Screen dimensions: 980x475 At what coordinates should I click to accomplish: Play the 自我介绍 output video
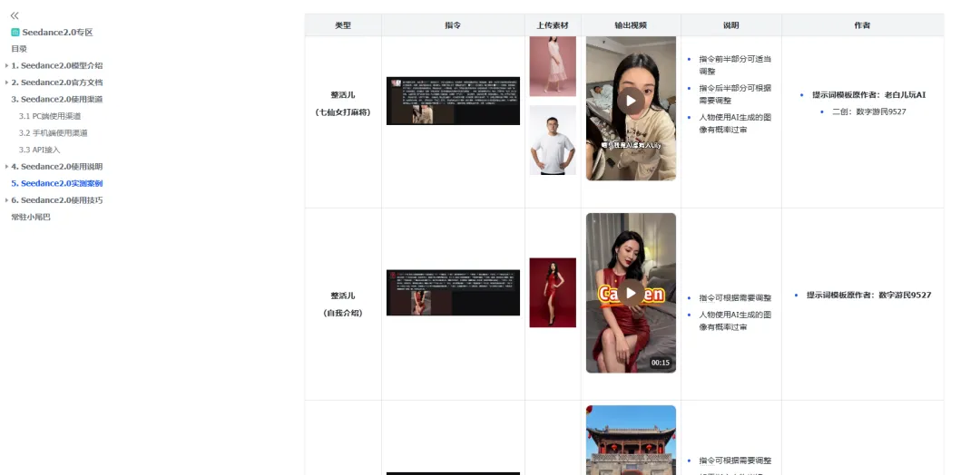pos(631,293)
